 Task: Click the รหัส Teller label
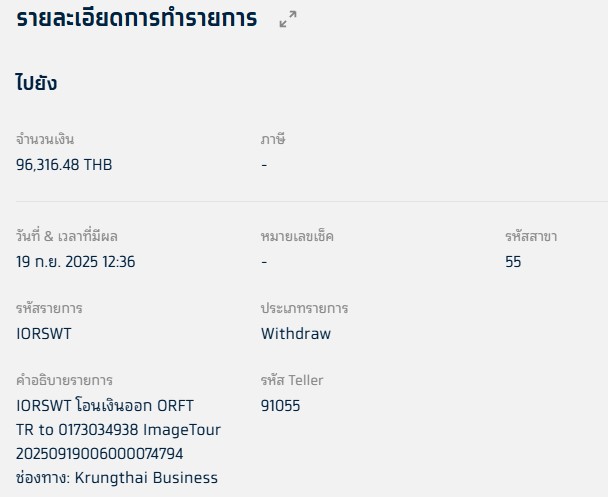point(292,380)
